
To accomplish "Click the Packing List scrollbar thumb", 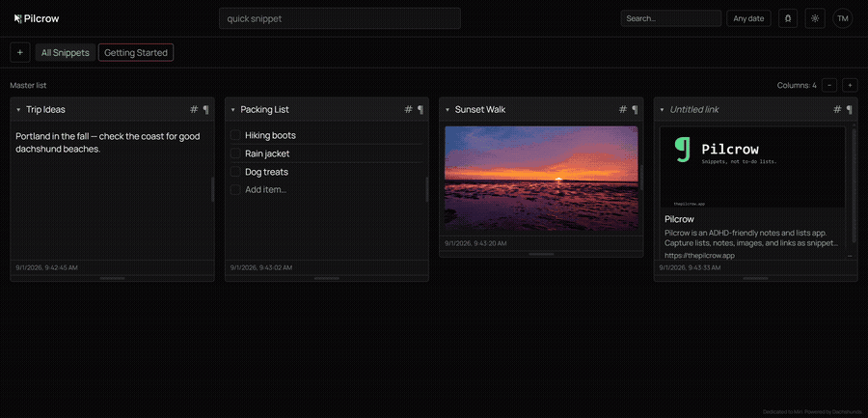I will click(427, 189).
